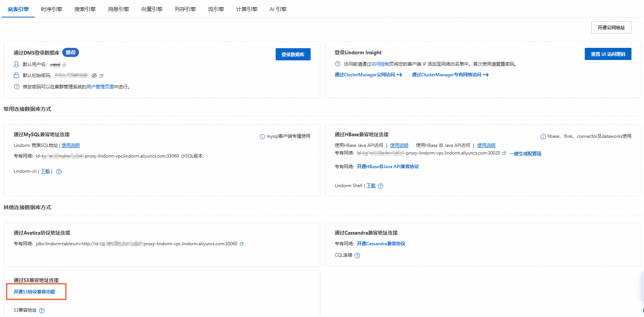Click HBase address ending in :30020
This screenshot has height=317, width=644.
pos(428,153)
